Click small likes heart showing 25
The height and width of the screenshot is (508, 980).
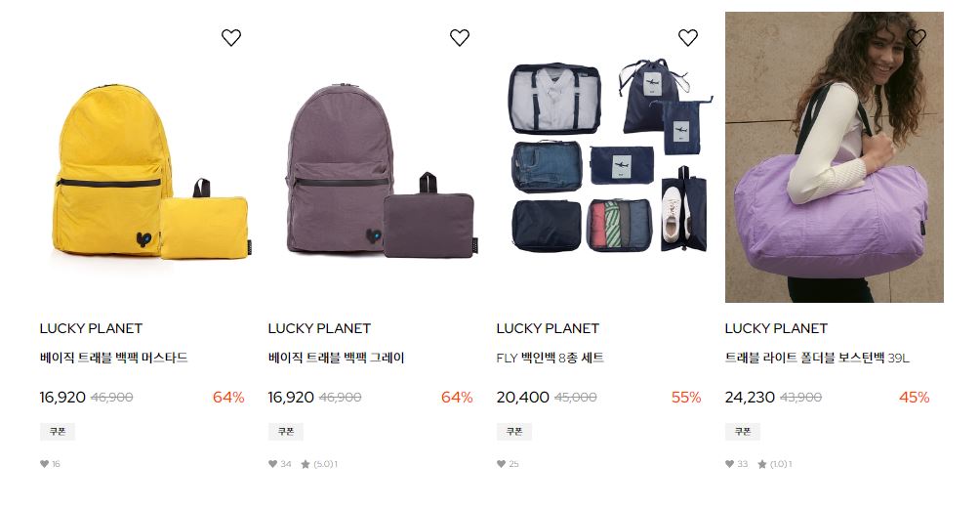tap(501, 464)
